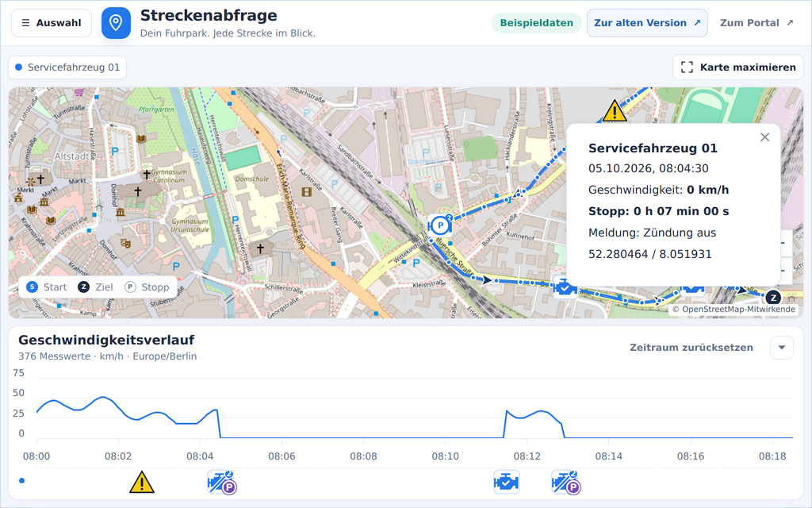812x508 pixels.
Task: Click the 08:10 time axis label
Action: (446, 456)
